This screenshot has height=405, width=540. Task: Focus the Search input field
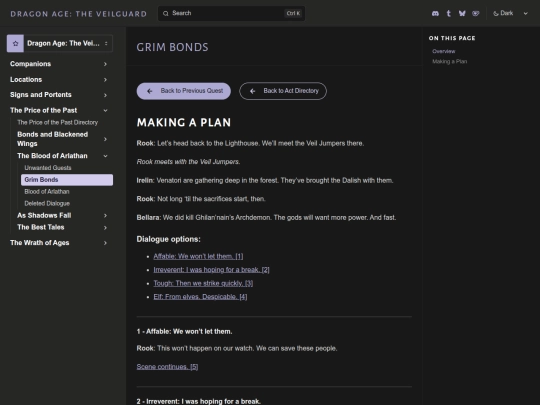tap(231, 13)
